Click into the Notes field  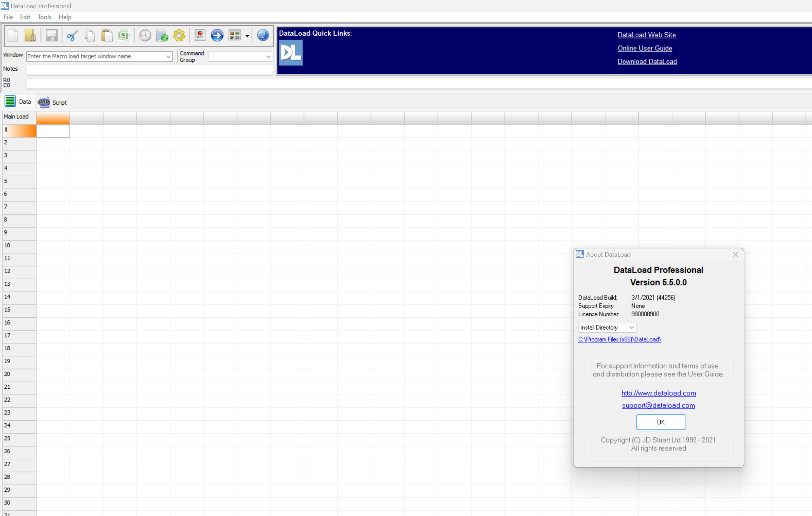coord(150,70)
